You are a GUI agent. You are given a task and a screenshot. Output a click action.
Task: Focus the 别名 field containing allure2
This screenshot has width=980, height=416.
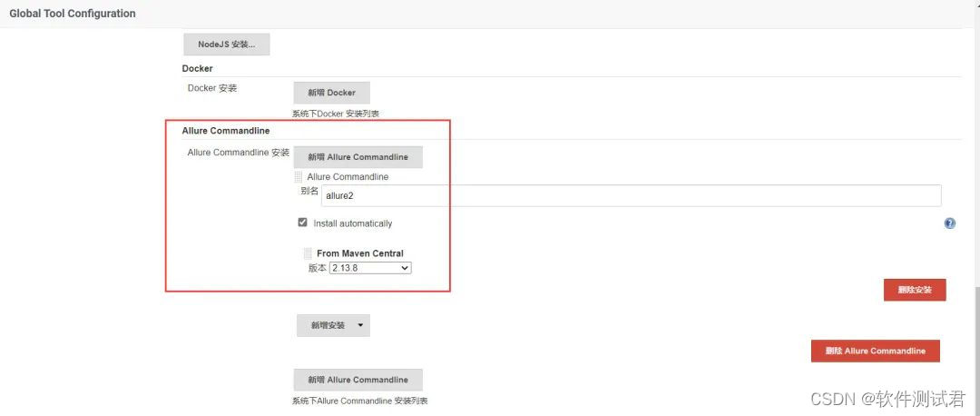click(x=632, y=196)
